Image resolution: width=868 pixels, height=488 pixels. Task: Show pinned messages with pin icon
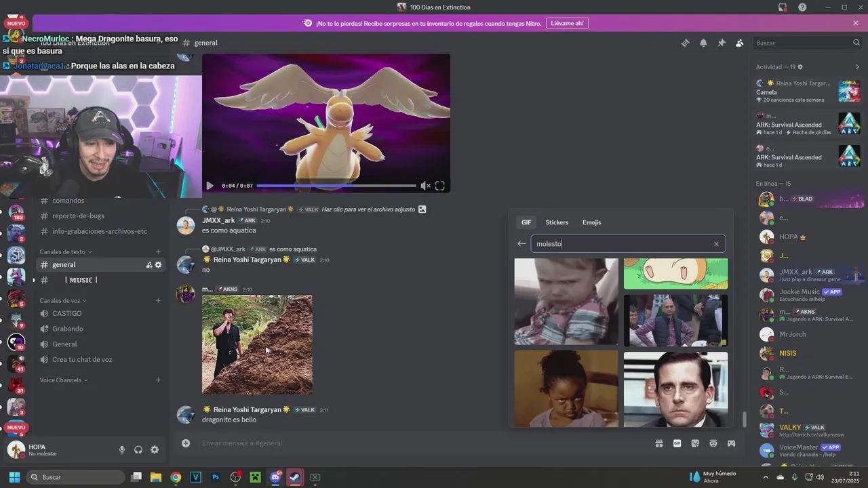pos(722,43)
